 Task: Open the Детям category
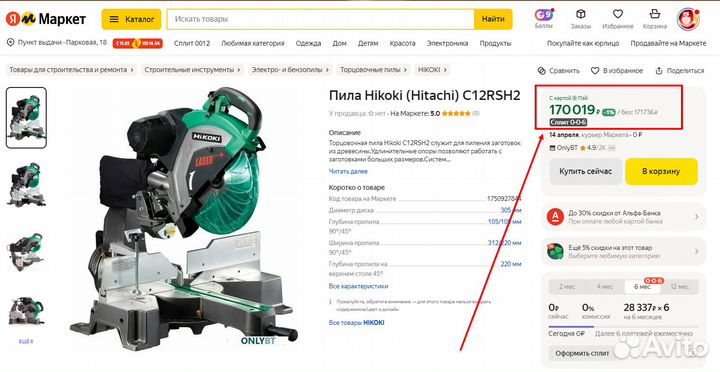tap(368, 44)
